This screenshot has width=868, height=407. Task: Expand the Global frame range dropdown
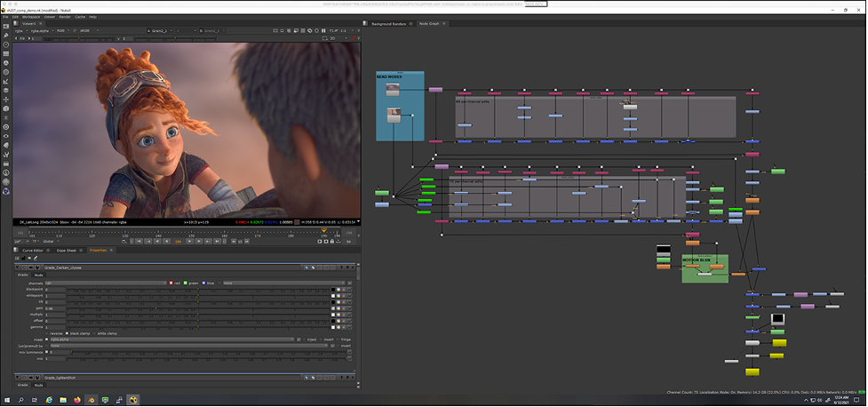52,242
